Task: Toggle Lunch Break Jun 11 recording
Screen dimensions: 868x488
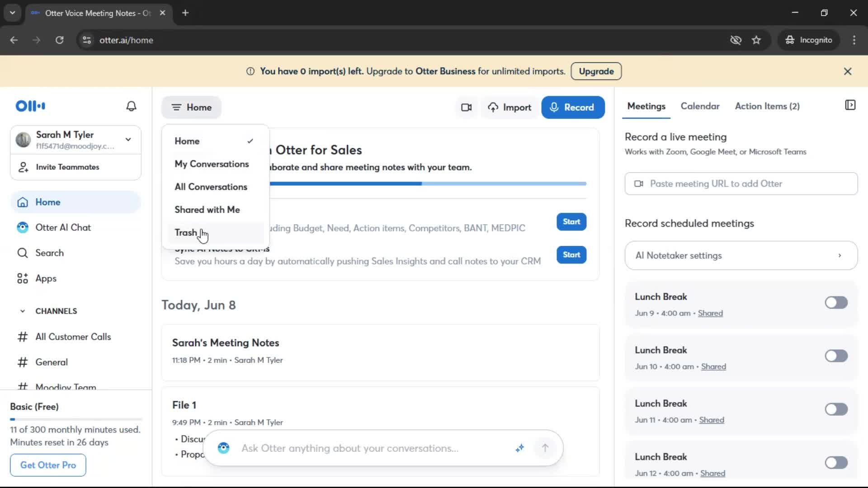Action: (836, 409)
